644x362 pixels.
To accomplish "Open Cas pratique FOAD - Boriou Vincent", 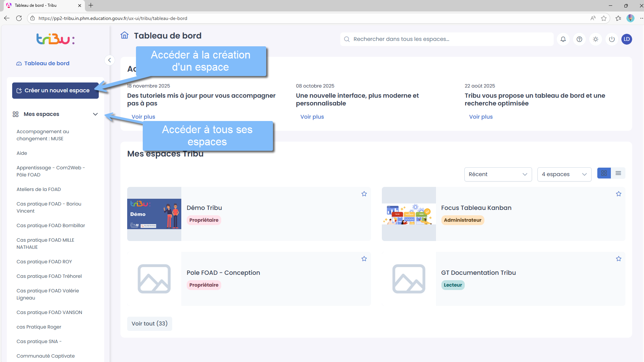I will (x=49, y=208).
